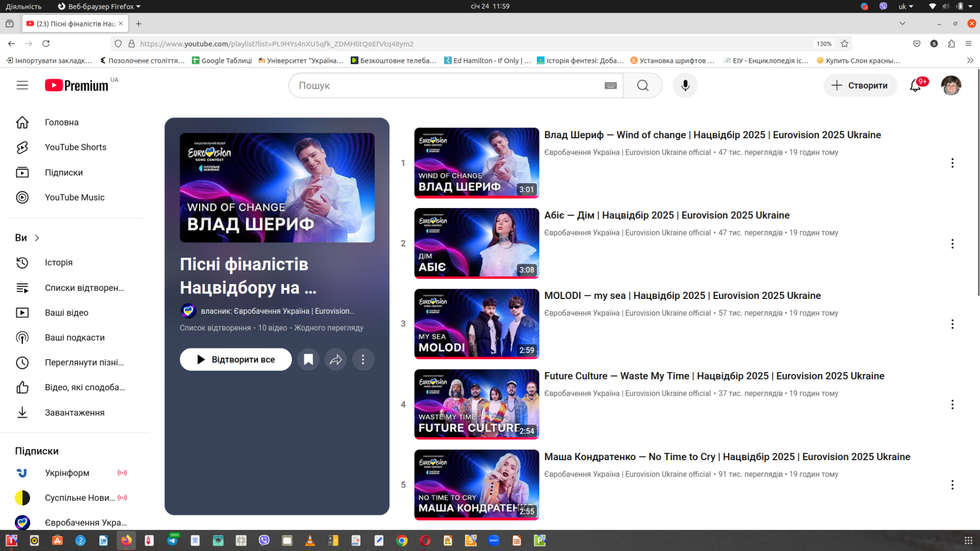Viewport: 980px width, 551px height.
Task: Open options for Влад Шериф video
Action: click(x=952, y=163)
